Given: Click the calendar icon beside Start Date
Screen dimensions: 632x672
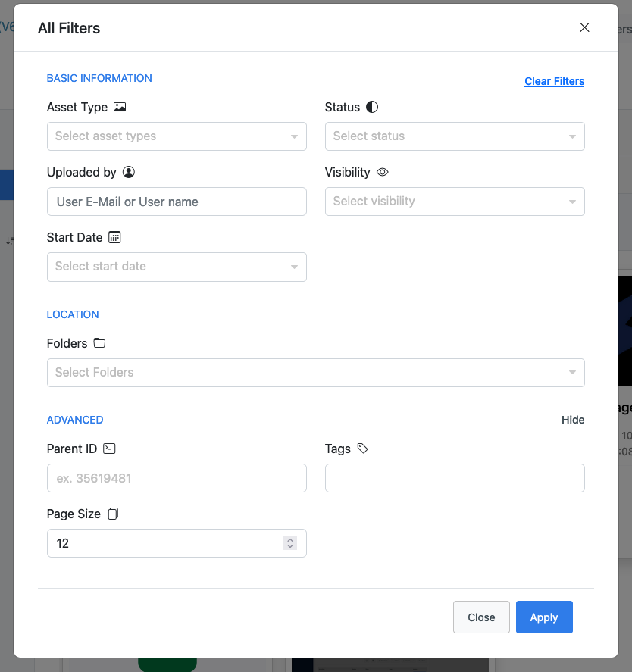Looking at the screenshot, I should point(114,237).
